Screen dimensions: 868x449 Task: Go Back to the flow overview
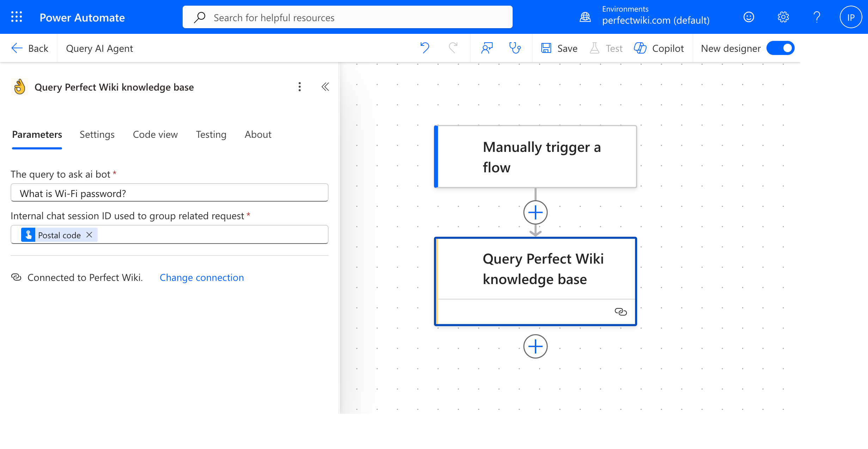click(x=30, y=48)
